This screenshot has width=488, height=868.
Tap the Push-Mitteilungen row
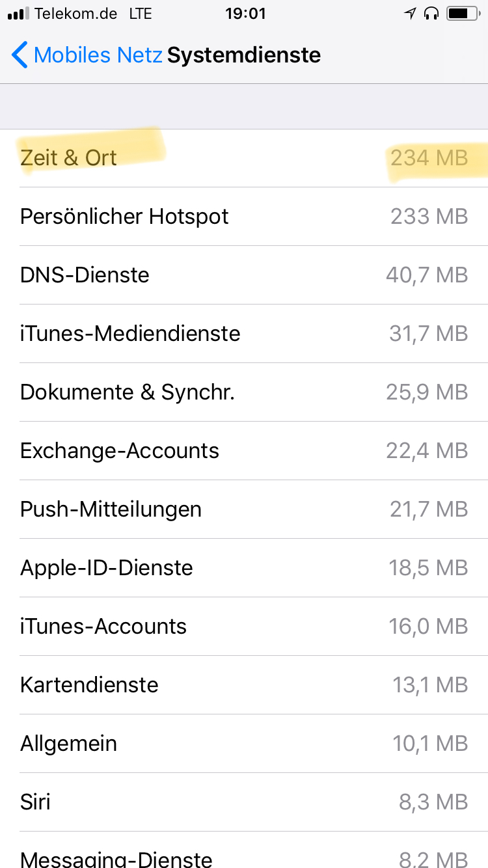coord(244,509)
